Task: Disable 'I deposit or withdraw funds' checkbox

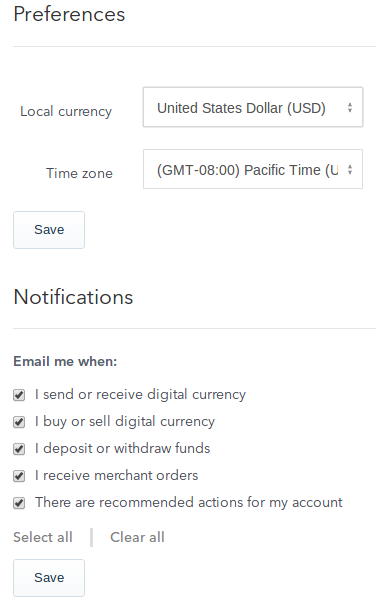Action: pos(19,449)
